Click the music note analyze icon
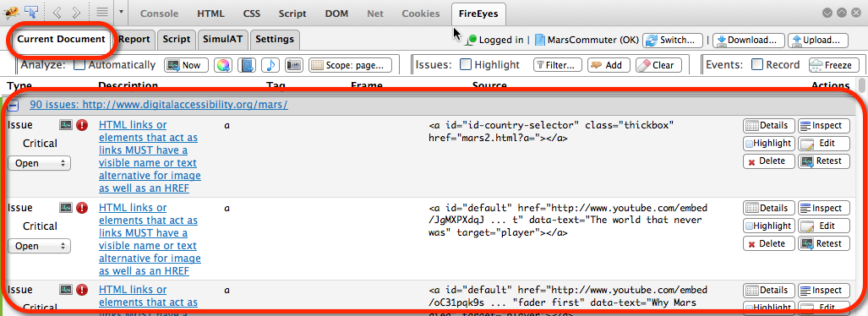 [270, 65]
